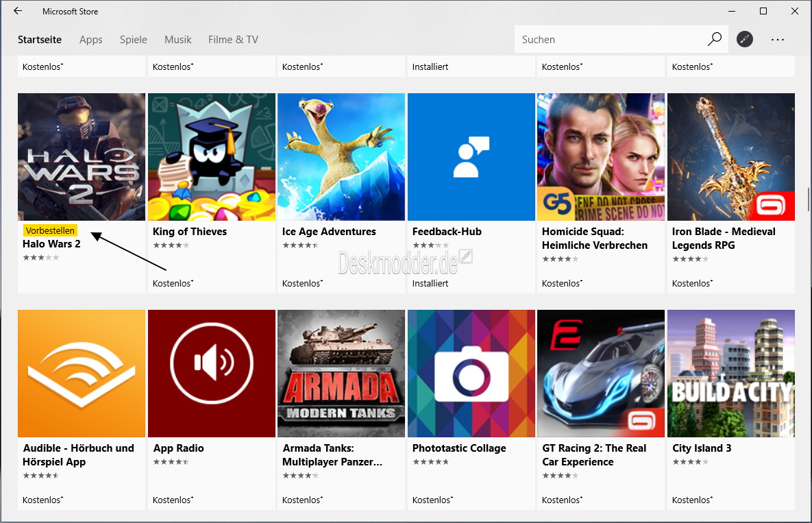
Task: Open Halo Wars 2 tile image
Action: pos(82,157)
